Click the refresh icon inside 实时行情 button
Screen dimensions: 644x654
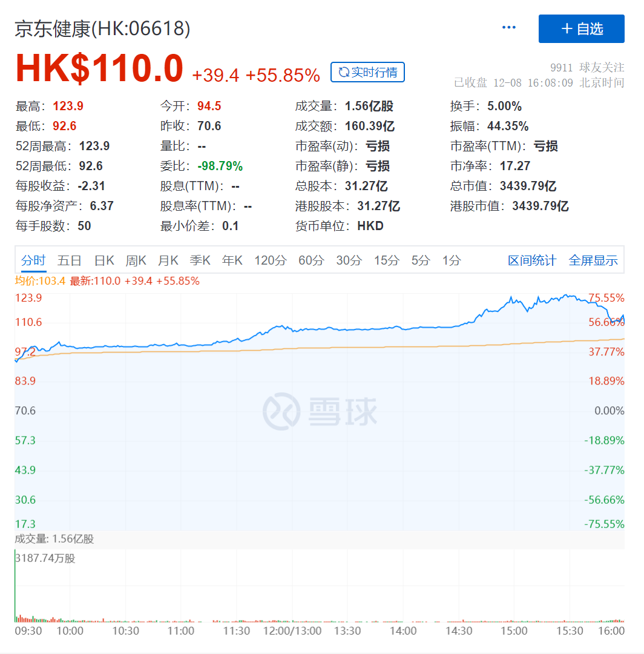click(x=343, y=72)
